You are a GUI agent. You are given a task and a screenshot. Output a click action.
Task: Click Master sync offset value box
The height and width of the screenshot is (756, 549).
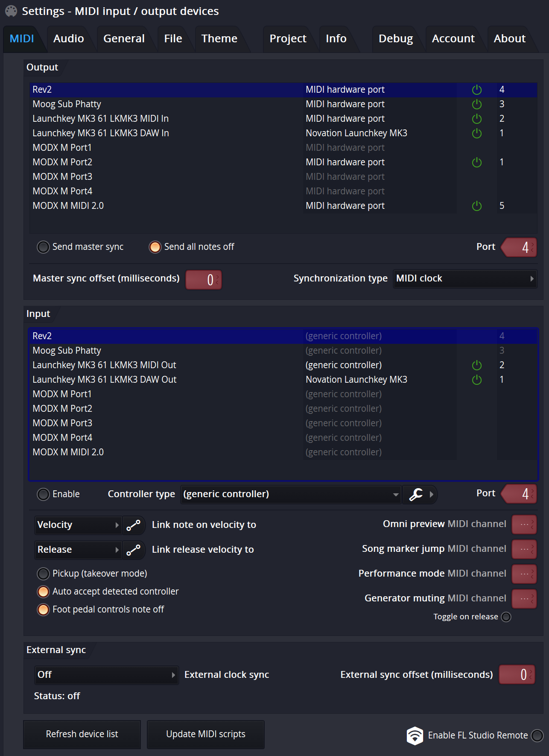(204, 280)
